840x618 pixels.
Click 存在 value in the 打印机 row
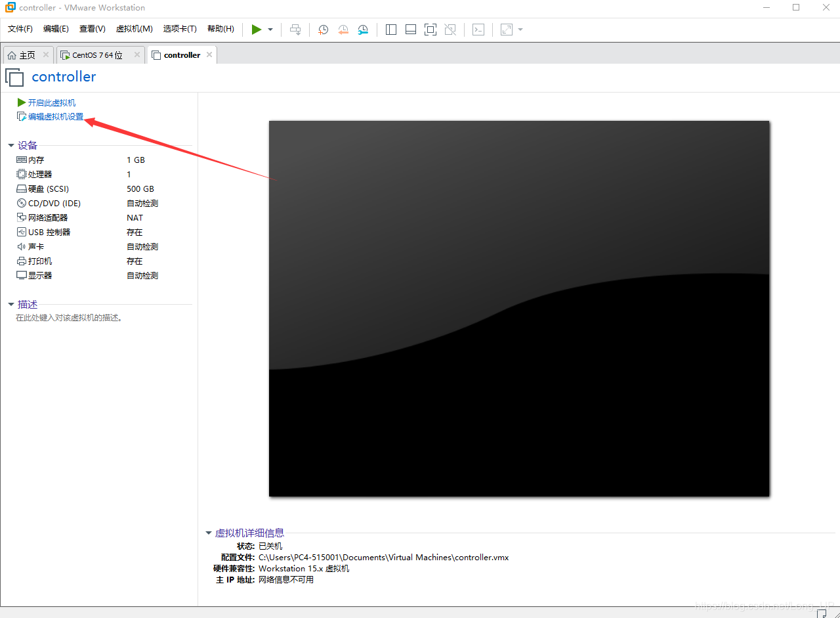(135, 261)
